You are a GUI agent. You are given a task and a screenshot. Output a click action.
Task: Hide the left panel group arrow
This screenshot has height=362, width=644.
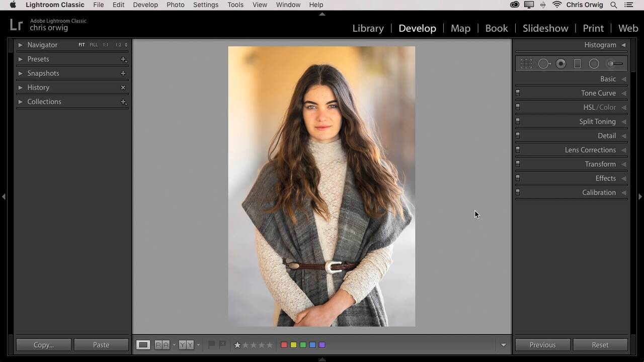click(x=4, y=197)
